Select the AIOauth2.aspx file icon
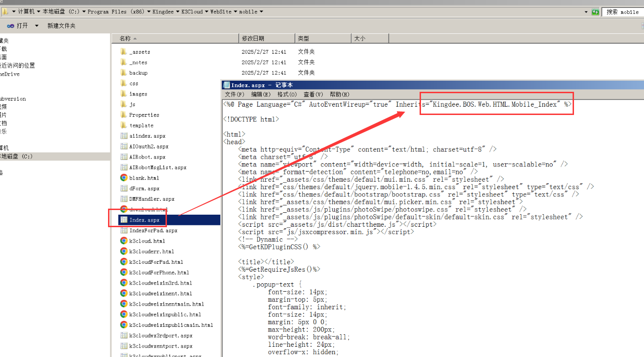Image resolution: width=644 pixels, height=357 pixels. click(x=124, y=147)
